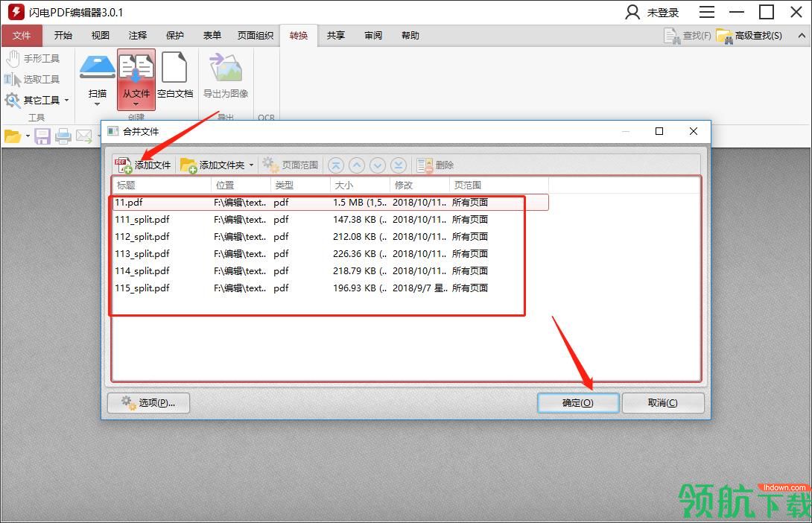Switch to the 页面组织 tab
Screen dimensions: 812x523
256,36
